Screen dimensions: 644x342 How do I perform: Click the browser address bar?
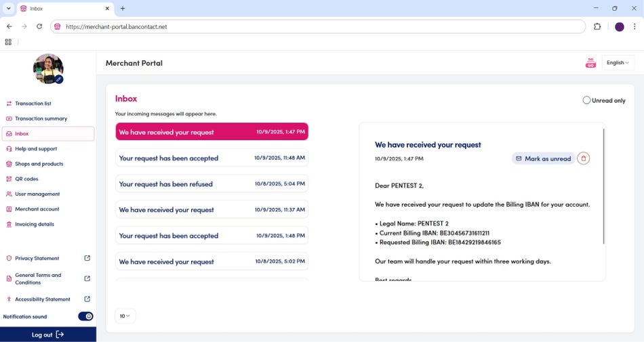318,26
